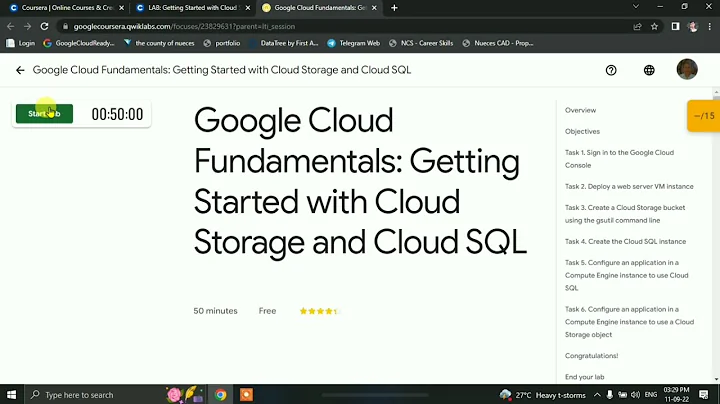Image resolution: width=720 pixels, height=404 pixels.
Task: Open Chrome from the taskbar
Action: click(x=220, y=395)
